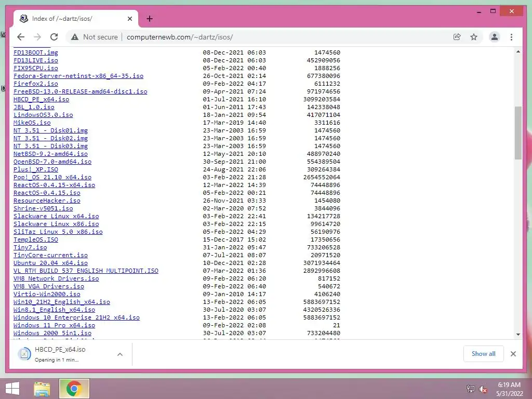
Task: Download FD13BOOT.img
Action: tap(36, 52)
